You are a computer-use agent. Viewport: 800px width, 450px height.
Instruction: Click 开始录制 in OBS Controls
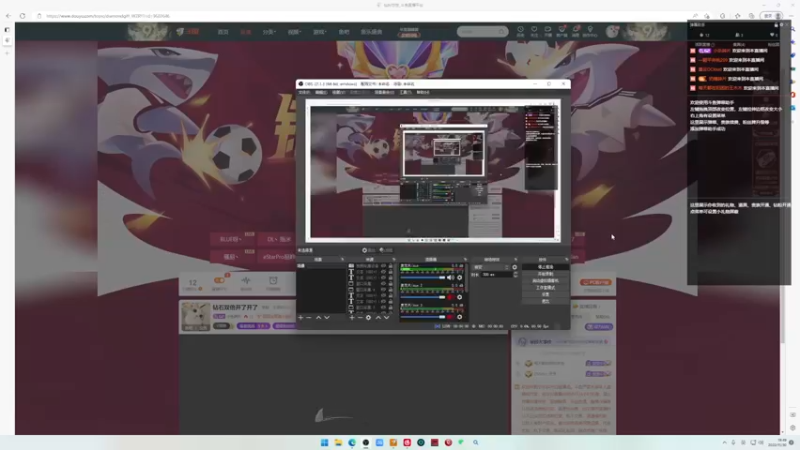(545, 274)
